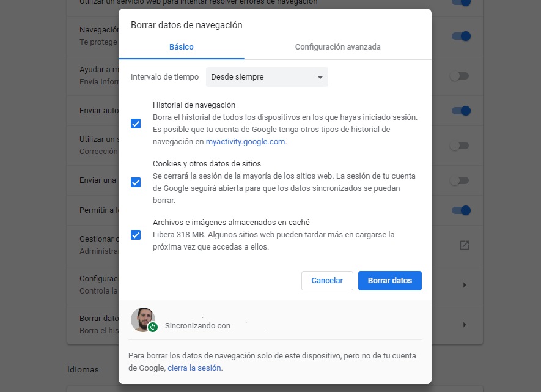Switch to the Configuración avanzada tab

(x=337, y=46)
